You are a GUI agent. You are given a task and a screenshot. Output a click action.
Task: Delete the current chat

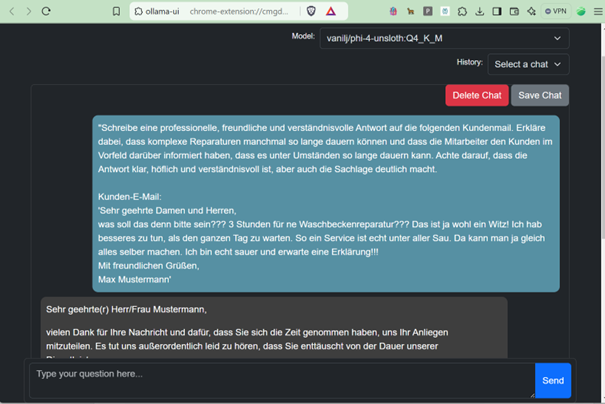click(477, 95)
